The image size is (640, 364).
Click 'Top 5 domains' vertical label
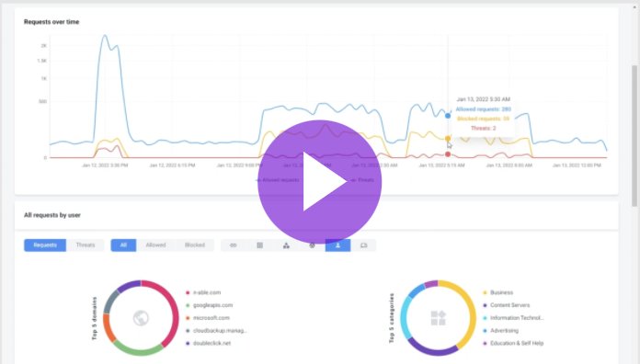(x=95, y=318)
